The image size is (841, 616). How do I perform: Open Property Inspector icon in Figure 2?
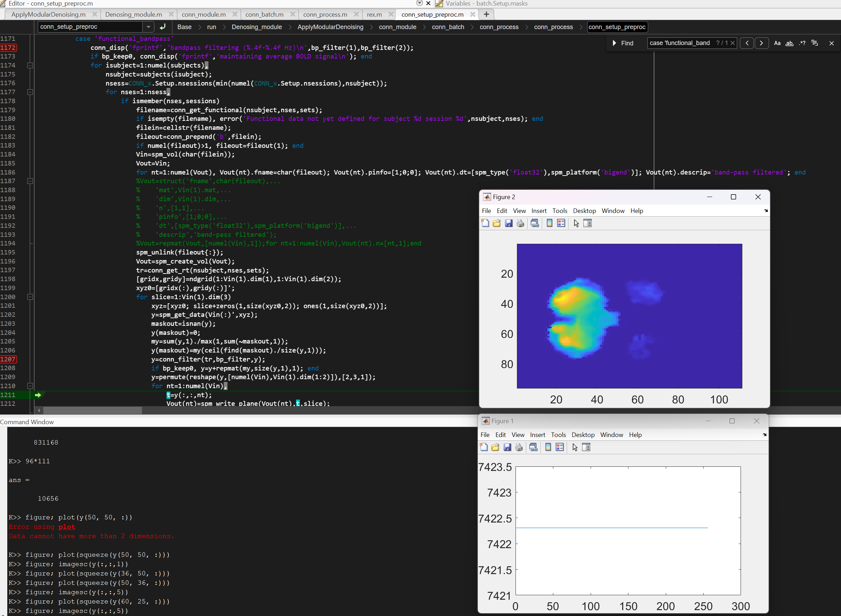(x=588, y=223)
